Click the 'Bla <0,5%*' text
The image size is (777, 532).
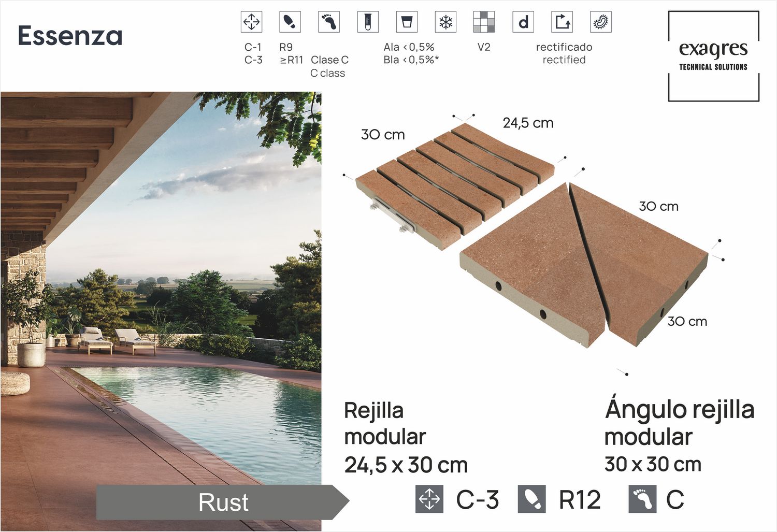pyautogui.click(x=411, y=60)
